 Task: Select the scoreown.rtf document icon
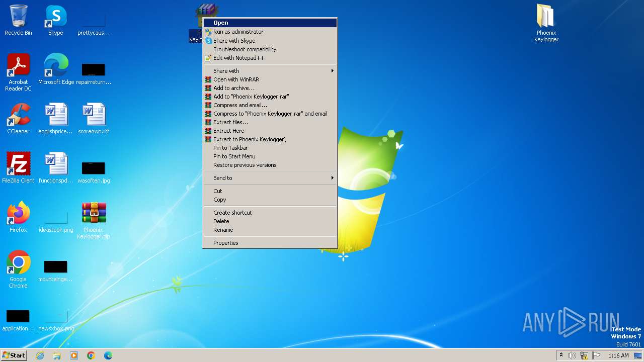point(94,119)
